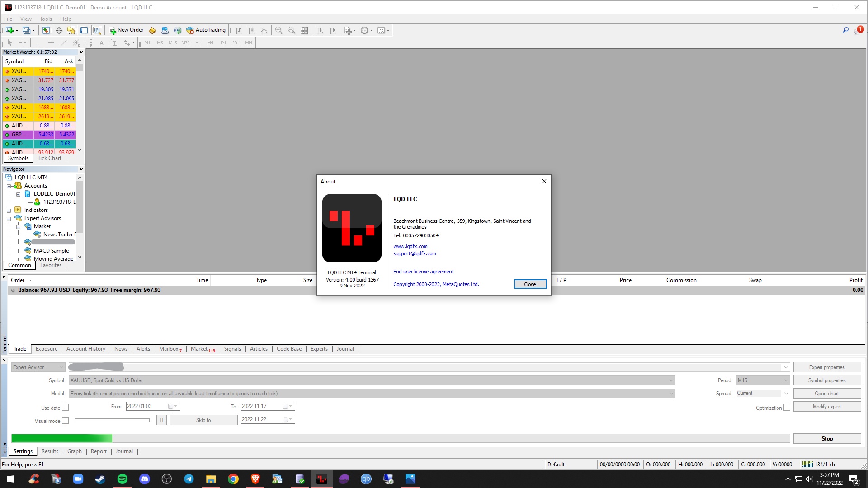Switch the timeframe to M1 on toolbar

(x=147, y=42)
